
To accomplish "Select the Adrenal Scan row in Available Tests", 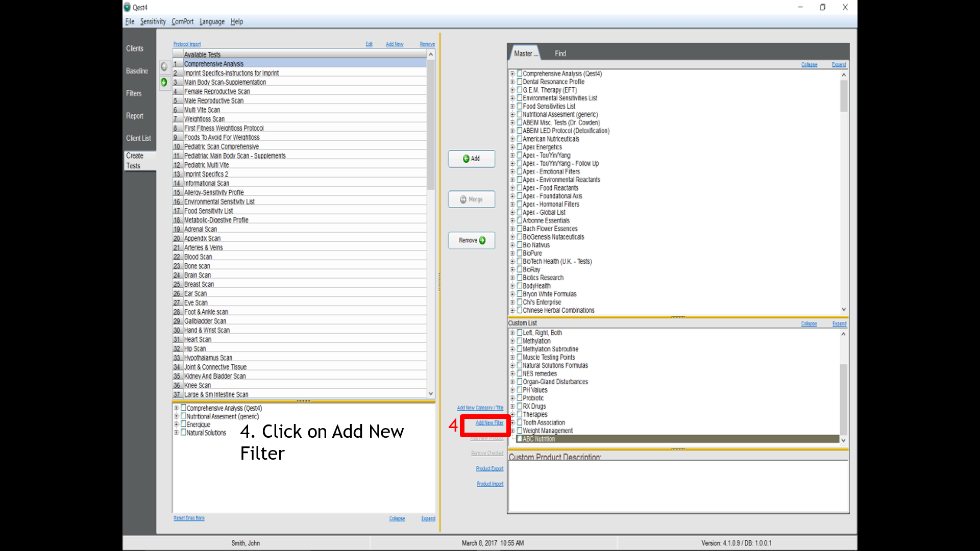I will (201, 230).
